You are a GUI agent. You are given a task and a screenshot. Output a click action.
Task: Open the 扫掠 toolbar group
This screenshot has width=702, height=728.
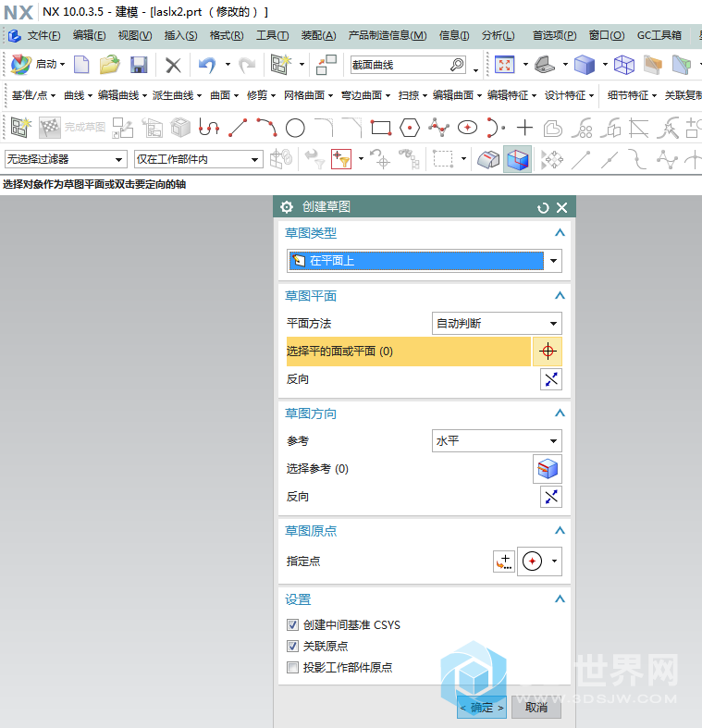[413, 95]
